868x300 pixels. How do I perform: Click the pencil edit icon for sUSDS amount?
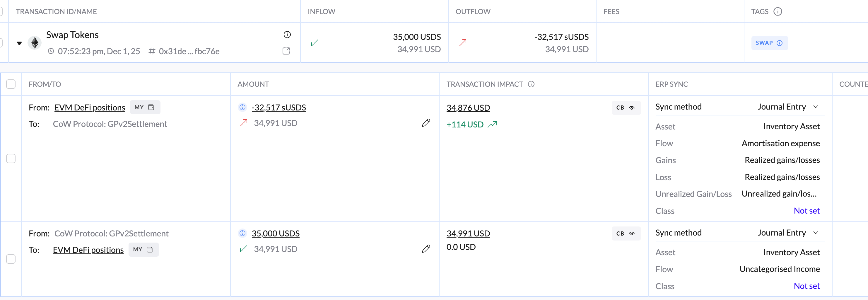426,123
